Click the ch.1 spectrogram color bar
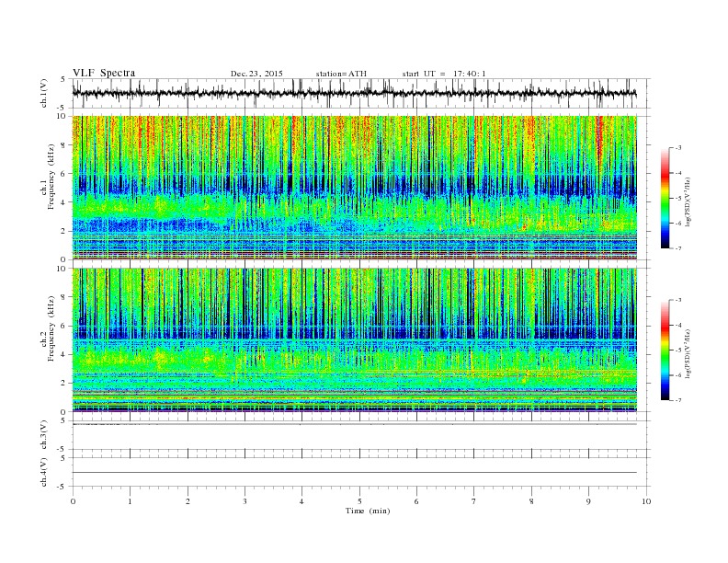Image resolution: width=728 pixels, height=563 pixels. [665, 199]
